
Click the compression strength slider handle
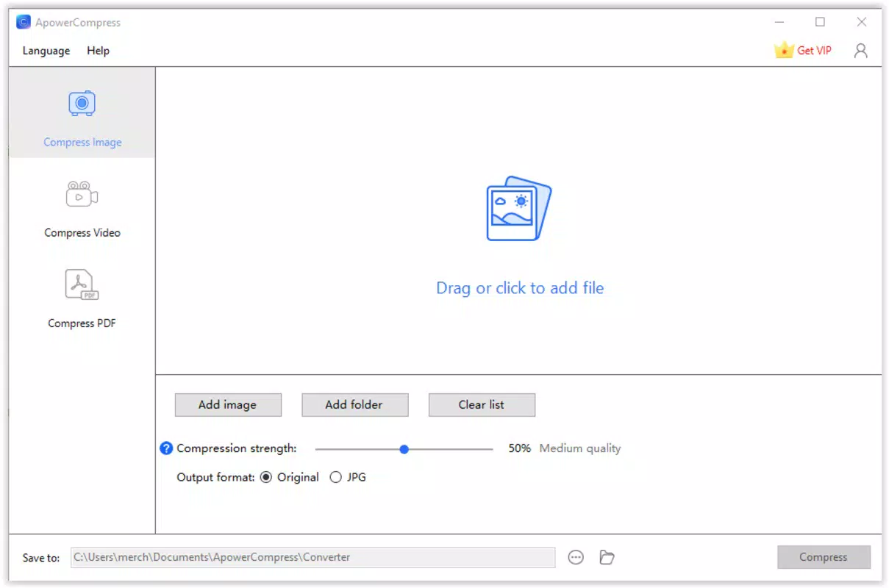404,449
